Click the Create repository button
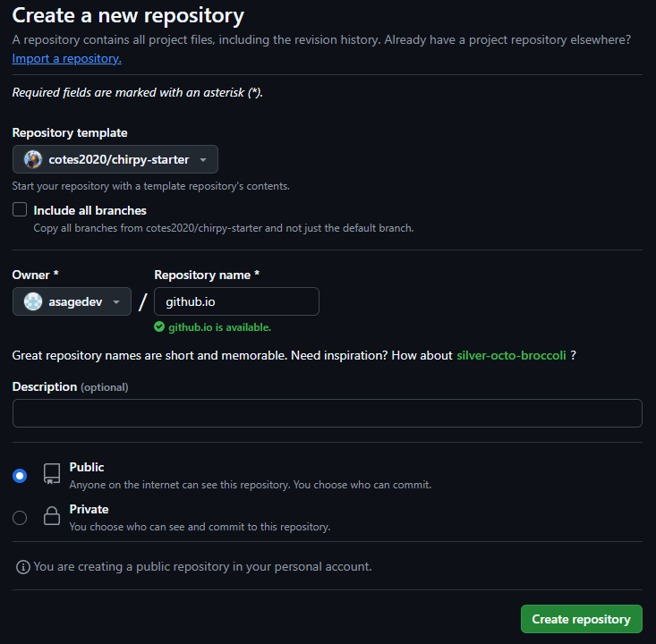Image resolution: width=656 pixels, height=644 pixels. click(581, 619)
